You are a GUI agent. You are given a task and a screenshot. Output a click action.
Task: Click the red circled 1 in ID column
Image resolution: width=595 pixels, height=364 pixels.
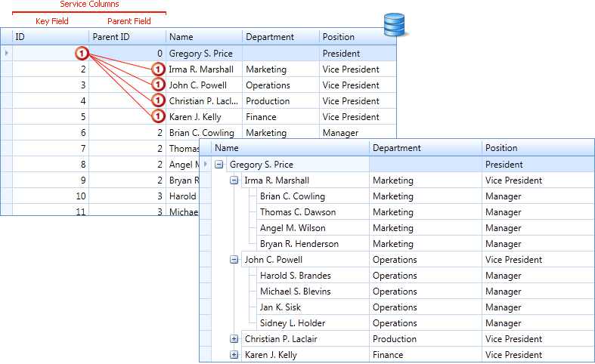82,54
